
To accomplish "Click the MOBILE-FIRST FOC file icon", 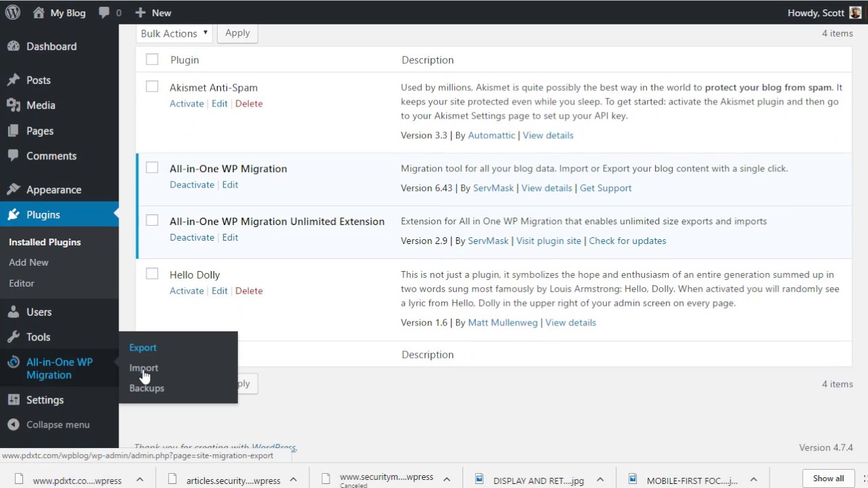I will pyautogui.click(x=633, y=479).
